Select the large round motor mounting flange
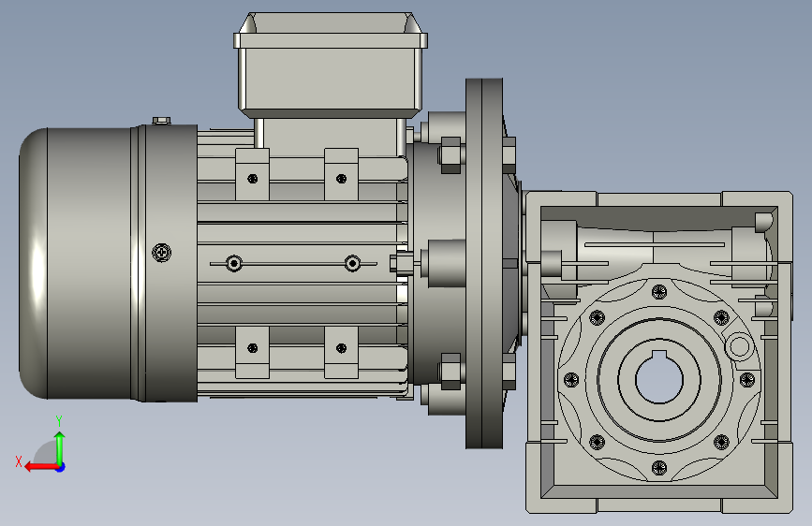This screenshot has width=812, height=526. pos(484,264)
